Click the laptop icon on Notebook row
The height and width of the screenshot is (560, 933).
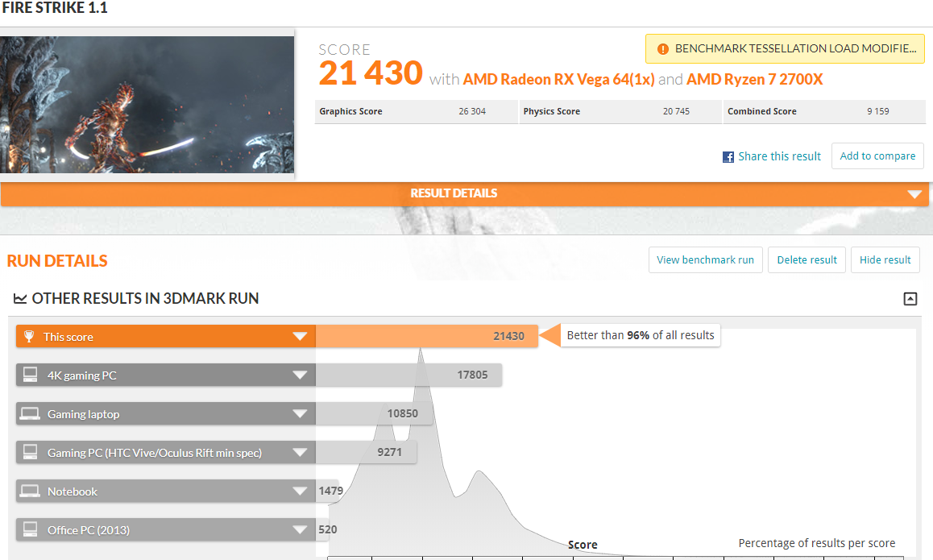point(30,491)
